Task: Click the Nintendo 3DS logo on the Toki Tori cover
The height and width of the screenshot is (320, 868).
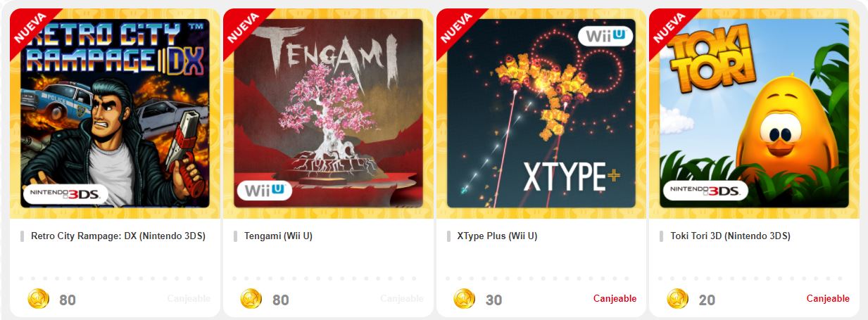Action: coord(704,191)
